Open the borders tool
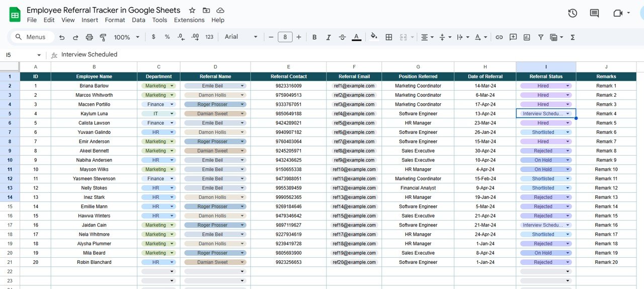Image resolution: width=644 pixels, height=289 pixels. click(x=389, y=37)
